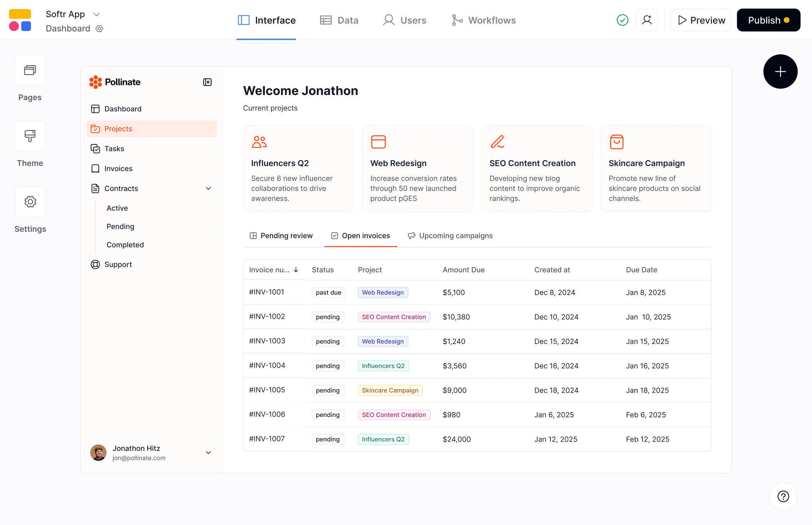Click the Publish button
Image resolution: width=812 pixels, height=525 pixels.
[x=768, y=20]
